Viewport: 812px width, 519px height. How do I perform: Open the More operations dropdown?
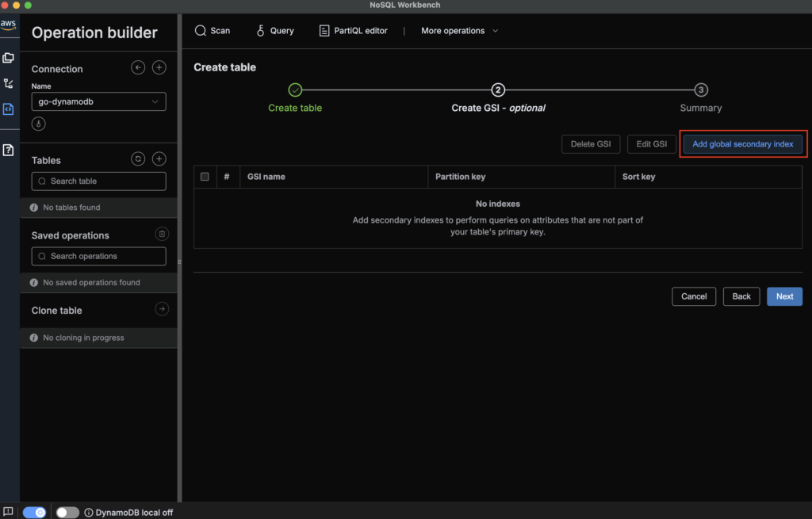click(x=460, y=31)
